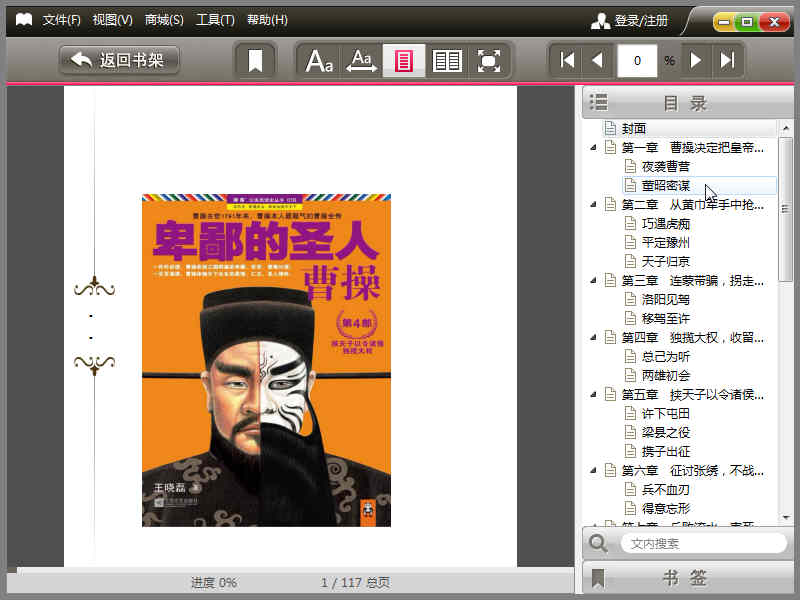Select the 封面 cover entry
The image size is (800, 600).
point(634,129)
